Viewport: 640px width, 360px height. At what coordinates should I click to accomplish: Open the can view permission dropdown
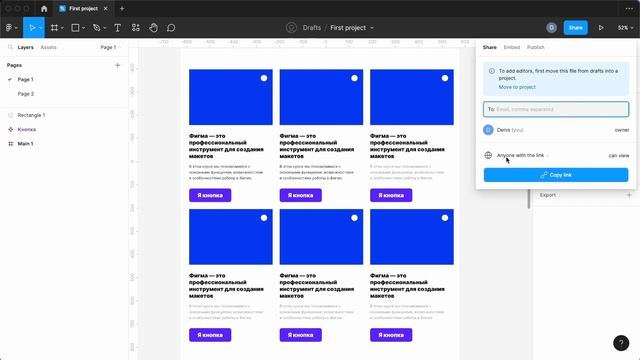click(x=619, y=156)
